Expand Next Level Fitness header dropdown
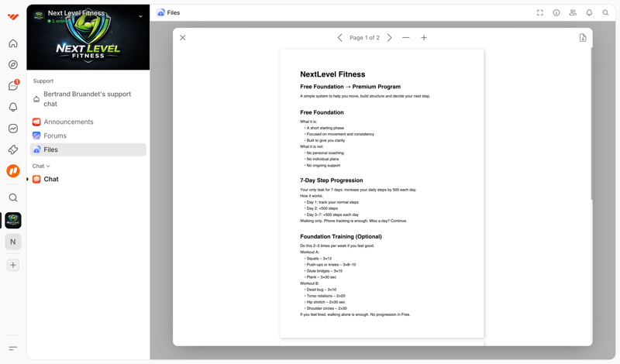The width and height of the screenshot is (620, 364). pyautogui.click(x=140, y=16)
